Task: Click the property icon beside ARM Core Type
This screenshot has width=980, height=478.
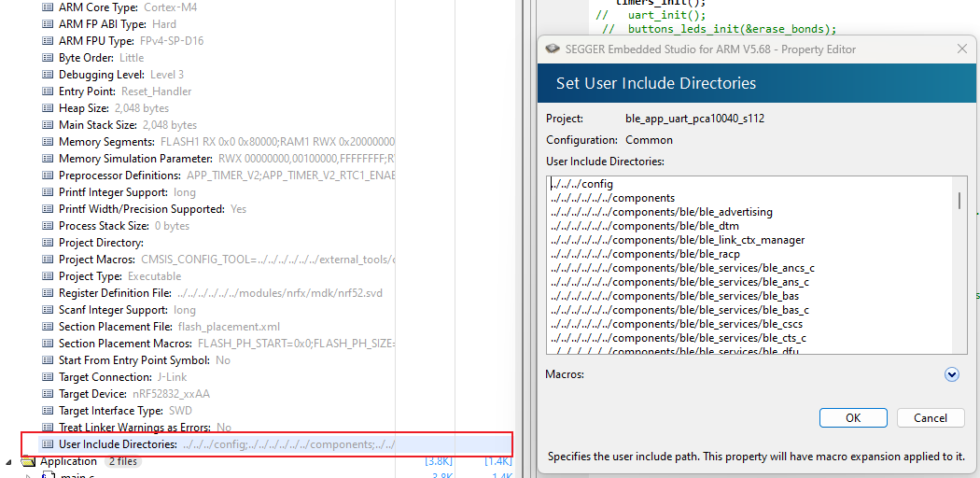Action: click(x=47, y=7)
